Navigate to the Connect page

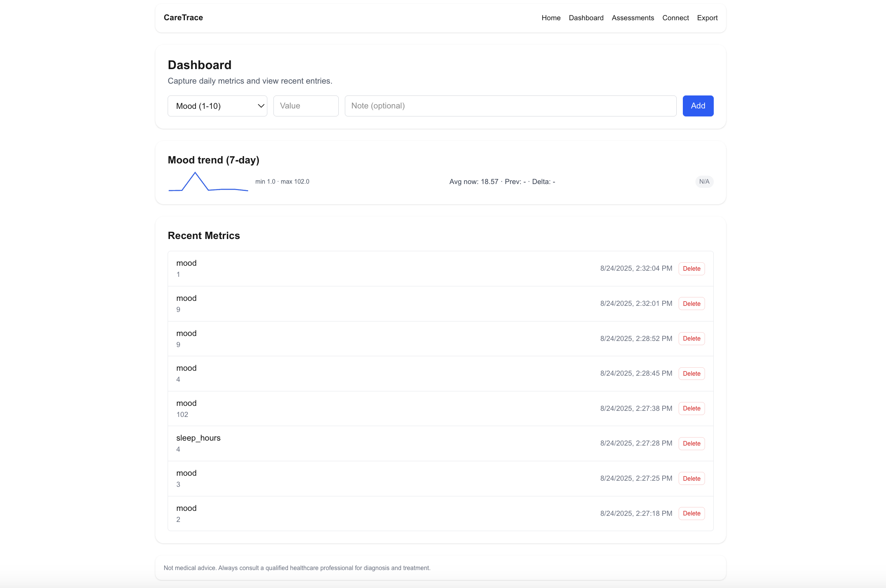pyautogui.click(x=675, y=18)
